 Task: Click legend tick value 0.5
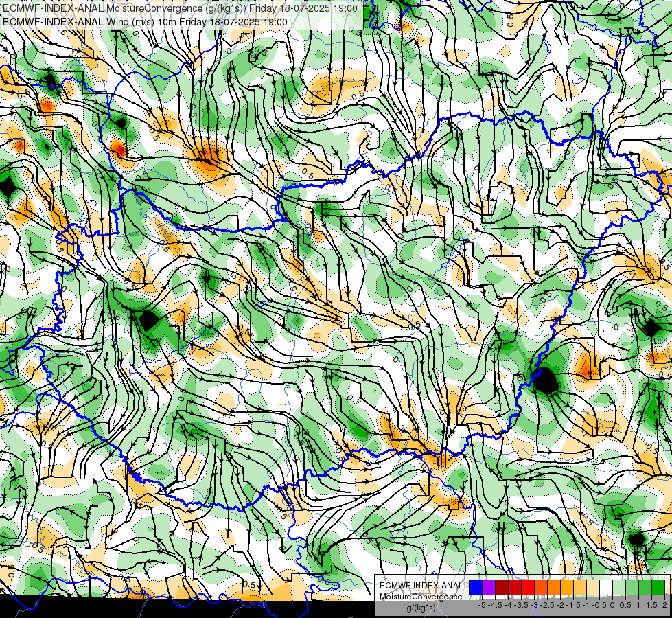pyautogui.click(x=625, y=605)
